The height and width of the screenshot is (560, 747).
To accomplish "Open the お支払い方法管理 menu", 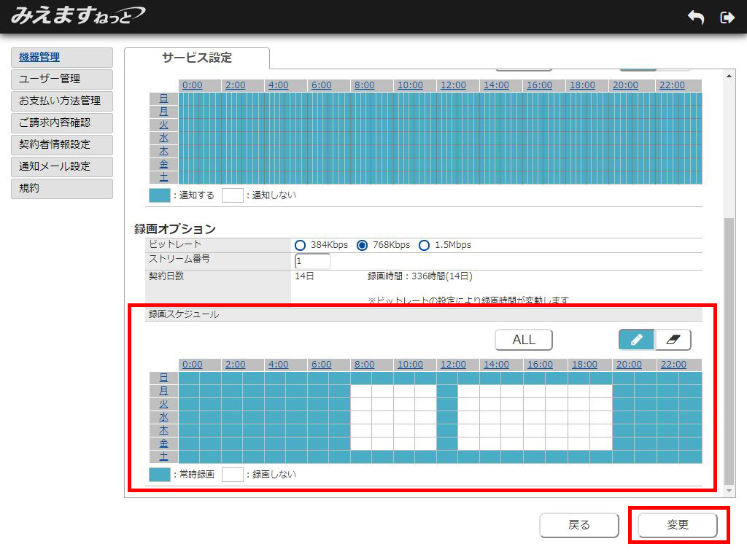I will (x=62, y=101).
